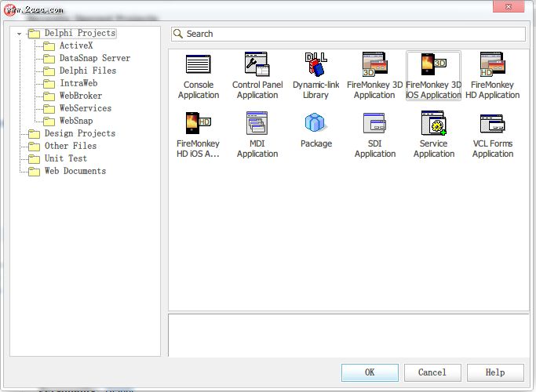Focus the Search input field
This screenshot has height=392, width=536.
click(348, 34)
